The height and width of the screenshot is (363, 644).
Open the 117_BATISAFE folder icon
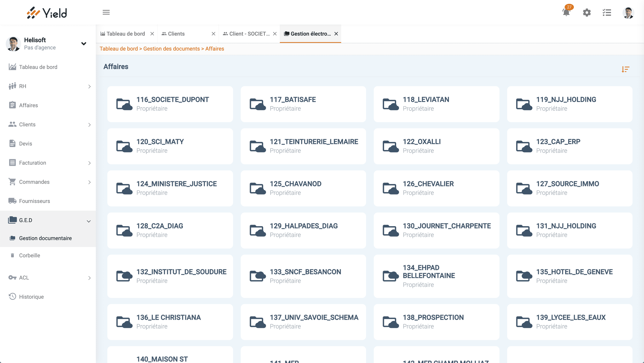tap(258, 104)
